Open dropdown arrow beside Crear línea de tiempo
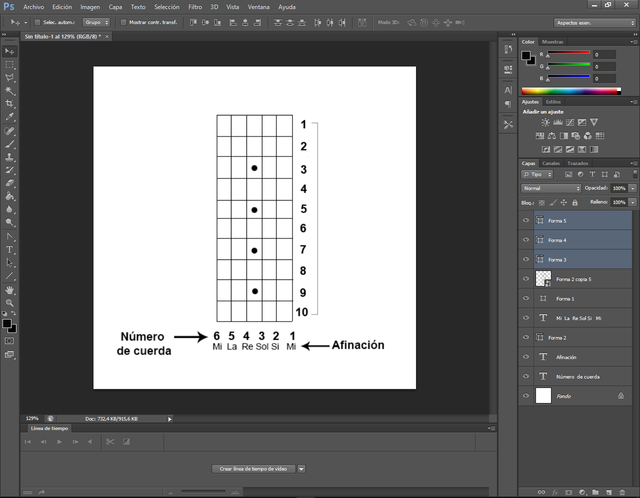This screenshot has height=498, width=640. [x=301, y=469]
